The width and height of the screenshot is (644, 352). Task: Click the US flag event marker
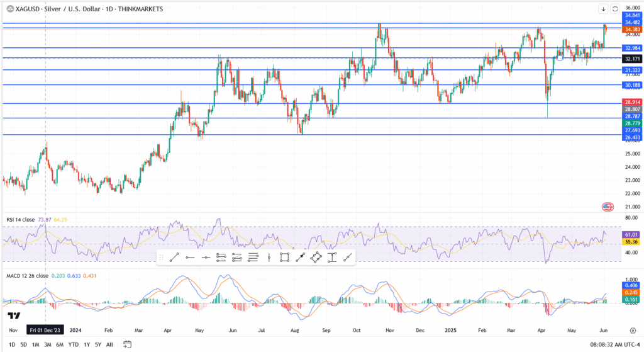(608, 207)
